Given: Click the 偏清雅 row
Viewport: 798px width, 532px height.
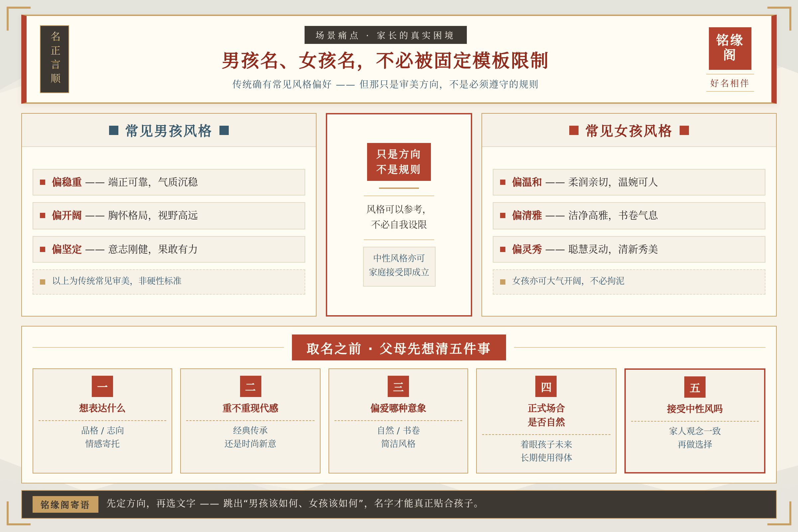Looking at the screenshot, I should point(629,215).
